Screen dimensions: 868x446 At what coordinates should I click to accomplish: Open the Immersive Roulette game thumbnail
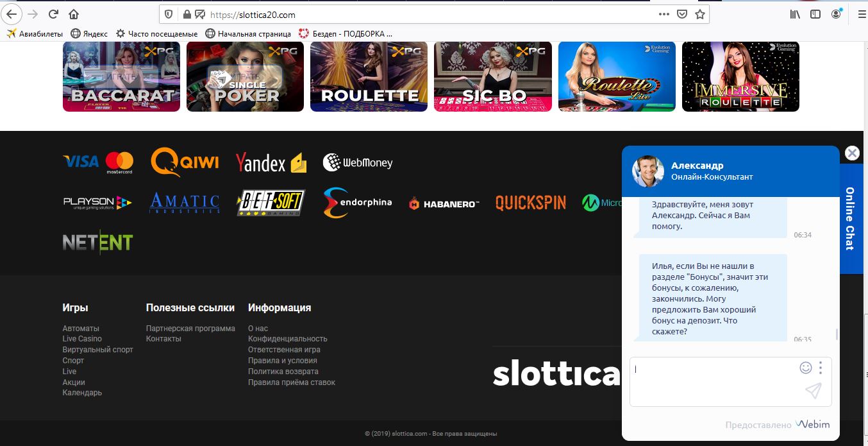pos(740,76)
